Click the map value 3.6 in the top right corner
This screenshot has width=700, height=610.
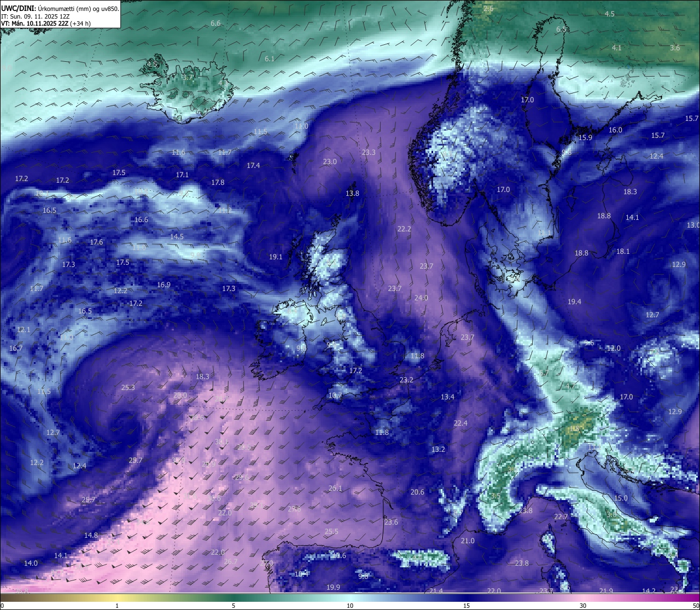click(675, 48)
